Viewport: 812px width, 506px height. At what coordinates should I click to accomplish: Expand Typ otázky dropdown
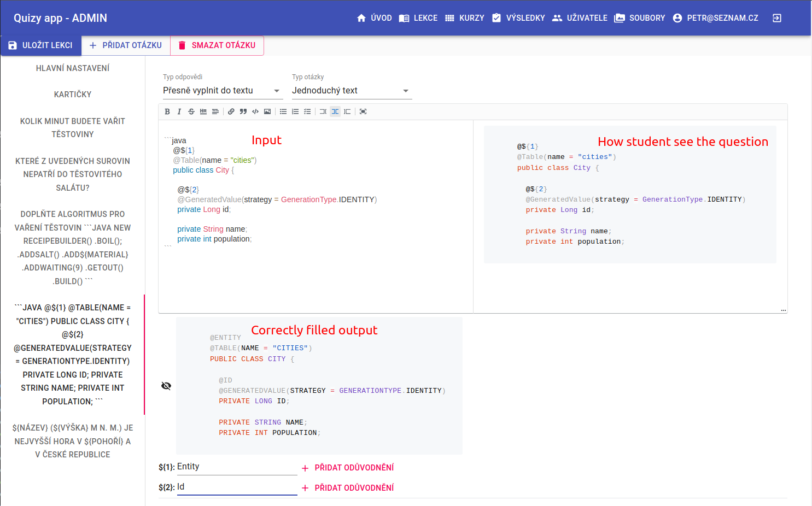pos(352,91)
